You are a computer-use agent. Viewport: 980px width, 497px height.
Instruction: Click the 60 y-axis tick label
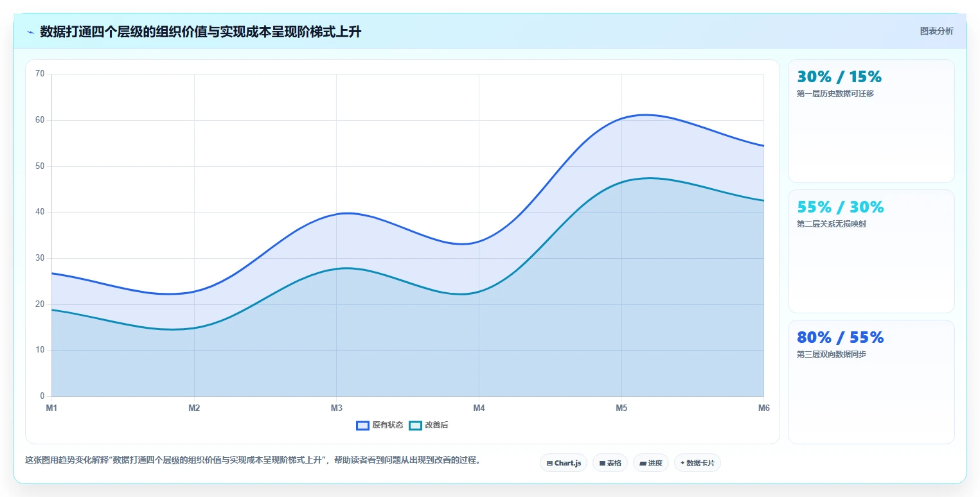coord(40,120)
